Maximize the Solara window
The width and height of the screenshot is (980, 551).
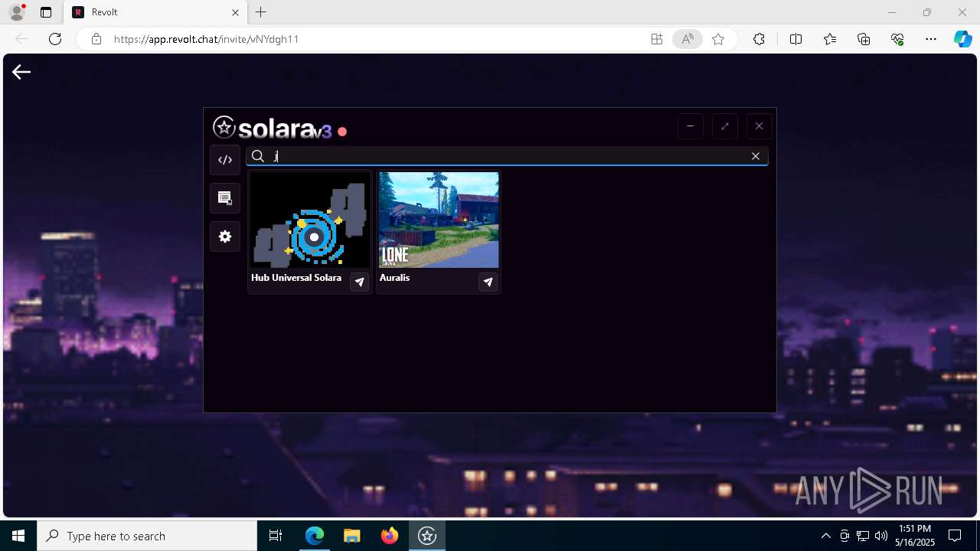[x=724, y=126]
